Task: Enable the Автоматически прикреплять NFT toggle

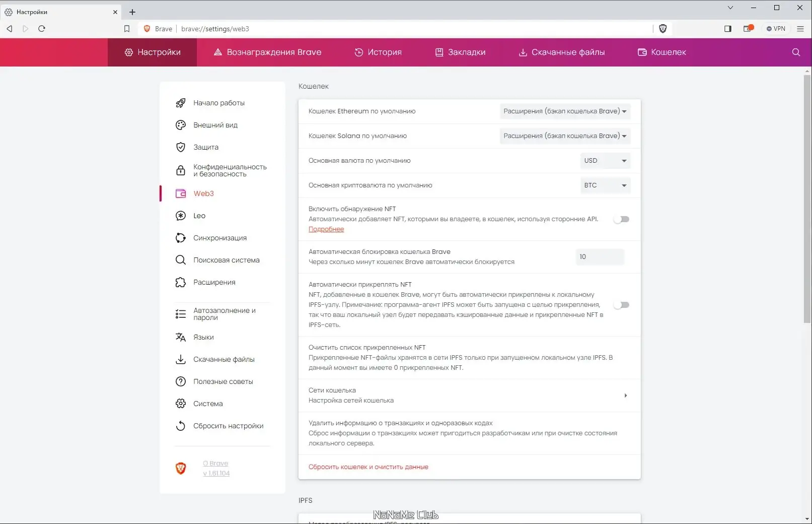Action: pyautogui.click(x=621, y=305)
